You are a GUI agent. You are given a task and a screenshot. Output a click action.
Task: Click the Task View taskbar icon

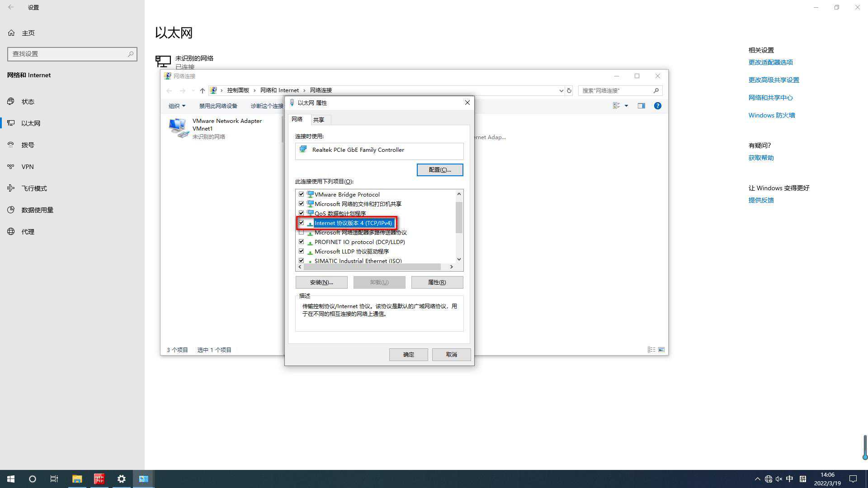pos(54,479)
